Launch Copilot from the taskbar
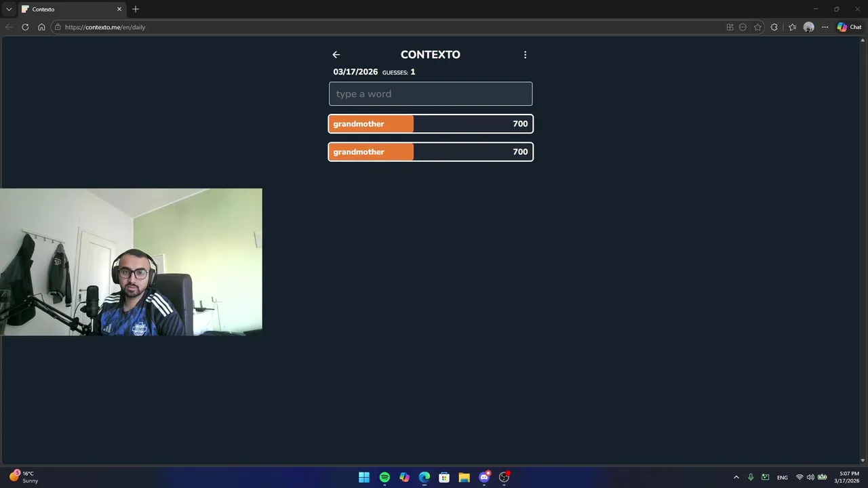Screen dimensions: 868x488 [404, 477]
